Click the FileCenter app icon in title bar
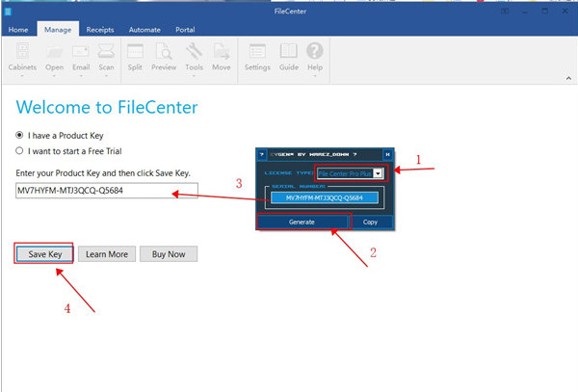 [8, 12]
